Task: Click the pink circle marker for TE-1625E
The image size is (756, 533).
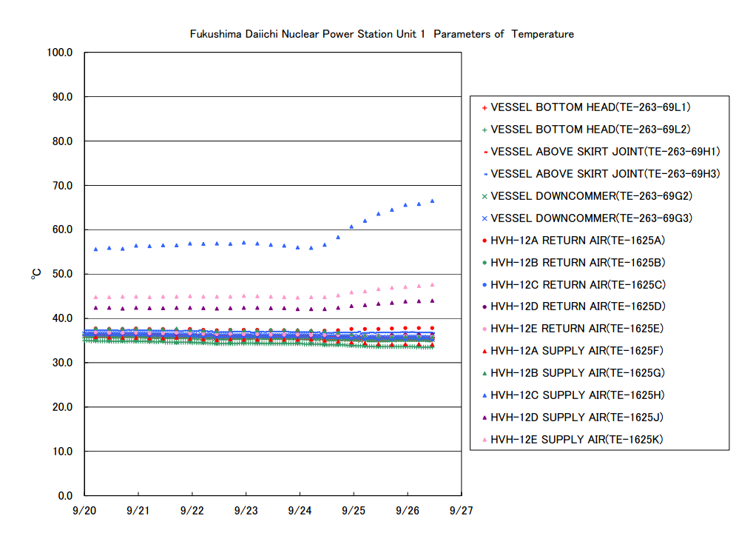Action: click(x=485, y=329)
